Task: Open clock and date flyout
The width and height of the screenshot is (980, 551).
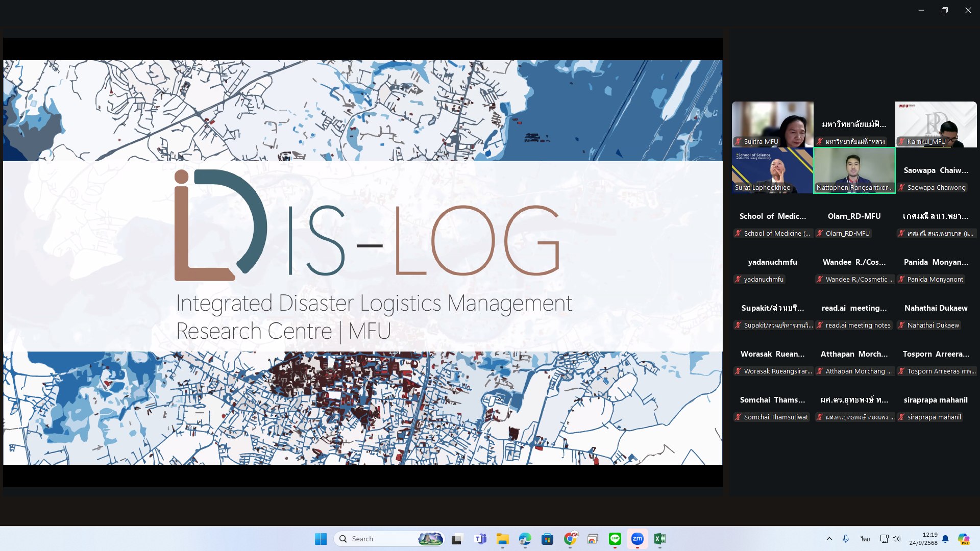Action: 923,539
